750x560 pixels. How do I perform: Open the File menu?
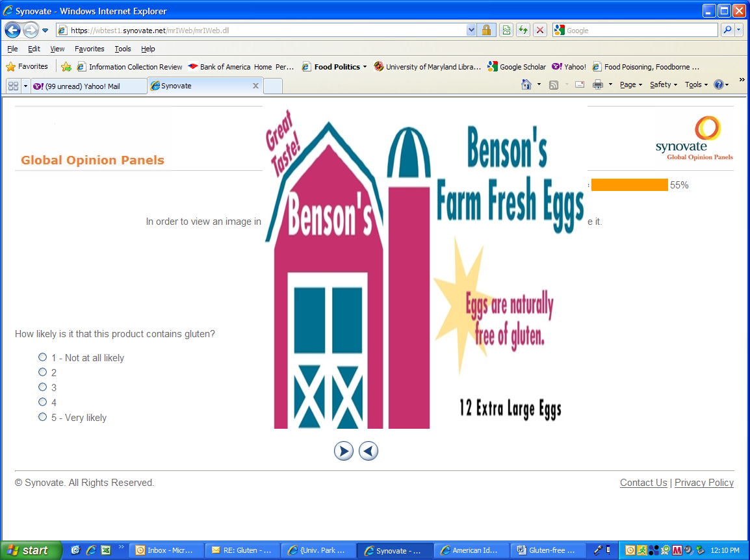pyautogui.click(x=12, y=49)
